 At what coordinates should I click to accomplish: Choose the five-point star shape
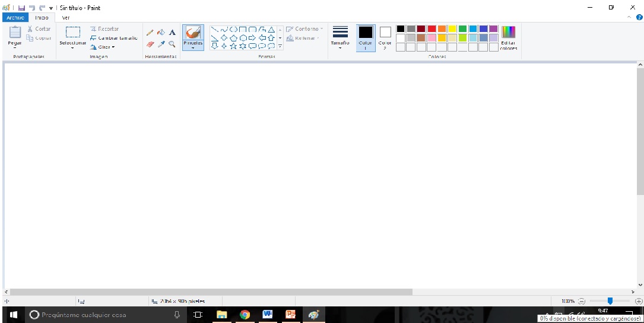pyautogui.click(x=233, y=46)
